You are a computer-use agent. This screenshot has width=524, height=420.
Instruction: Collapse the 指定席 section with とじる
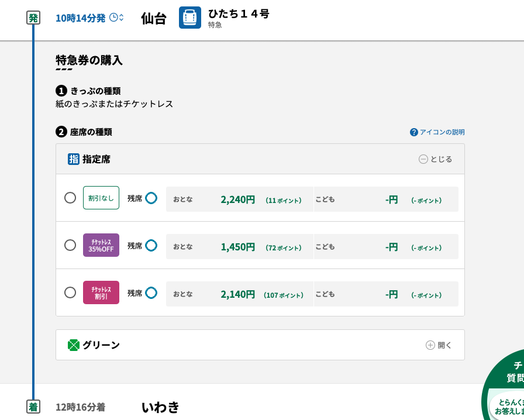click(435, 159)
